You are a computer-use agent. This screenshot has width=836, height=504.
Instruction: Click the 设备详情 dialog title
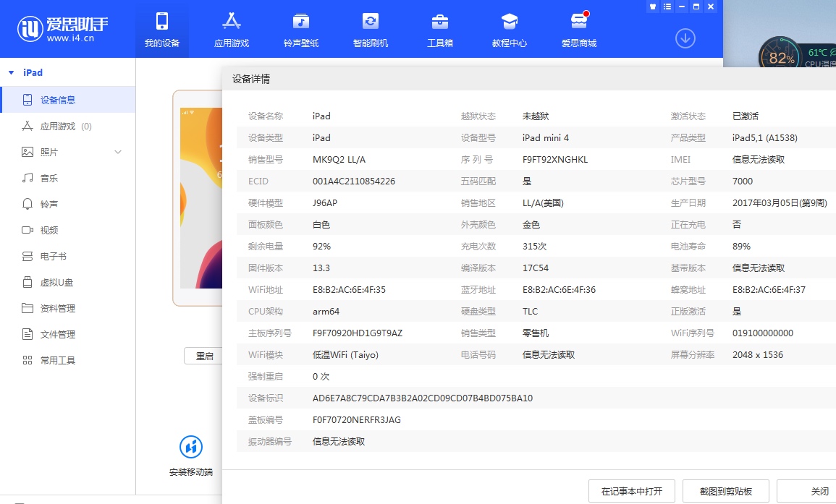click(x=250, y=79)
